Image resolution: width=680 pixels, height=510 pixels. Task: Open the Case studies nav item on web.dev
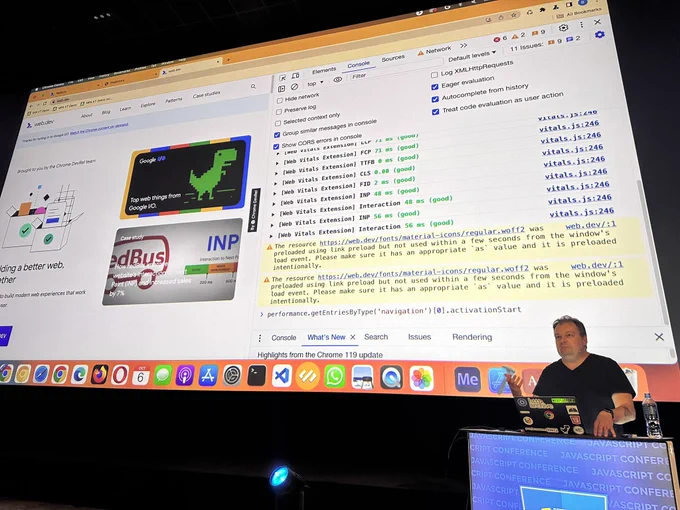click(206, 95)
